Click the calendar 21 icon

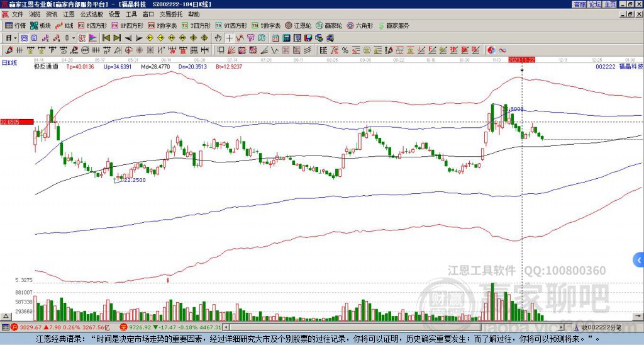275,38
